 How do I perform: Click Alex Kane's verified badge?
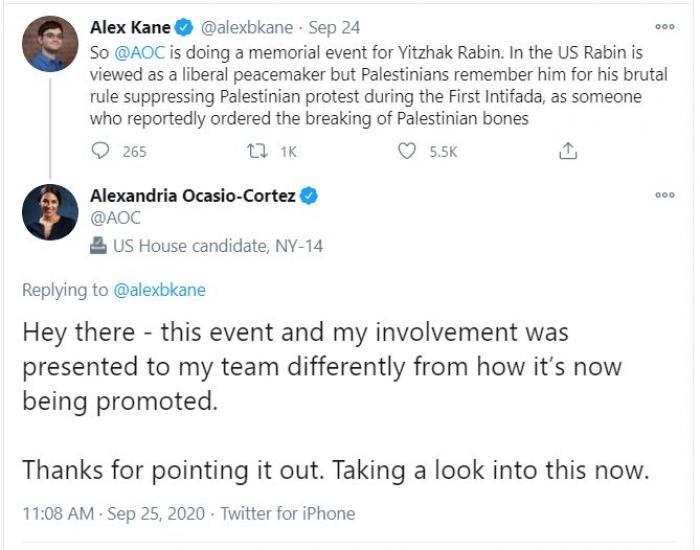(x=187, y=26)
